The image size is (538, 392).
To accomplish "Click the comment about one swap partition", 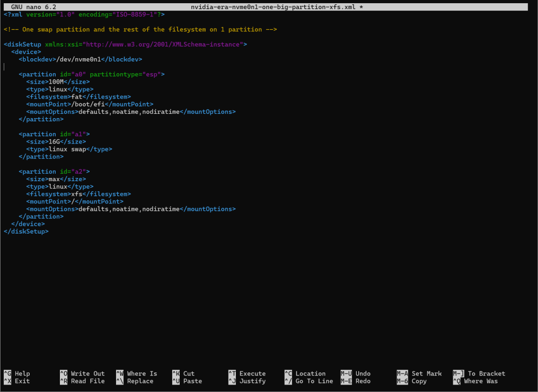I will pyautogui.click(x=140, y=30).
